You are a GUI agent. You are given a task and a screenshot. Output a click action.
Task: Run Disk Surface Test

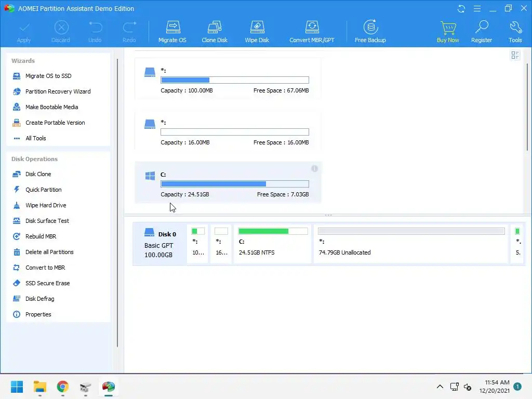coord(47,221)
